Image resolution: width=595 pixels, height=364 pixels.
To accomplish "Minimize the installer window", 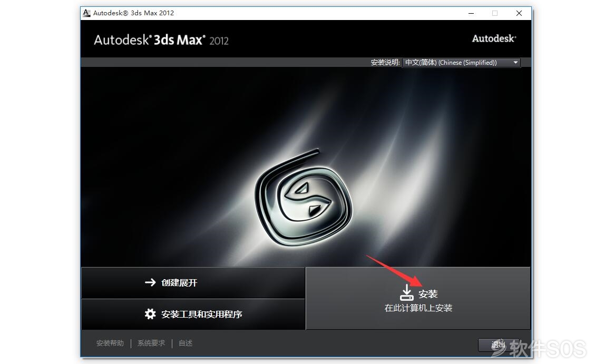I will tap(471, 13).
